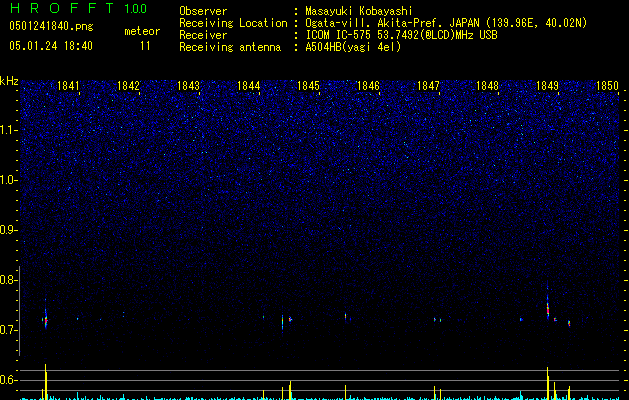Screen dimensions: 629x400
Task: Click the 1842 time marker
Action: point(128,86)
